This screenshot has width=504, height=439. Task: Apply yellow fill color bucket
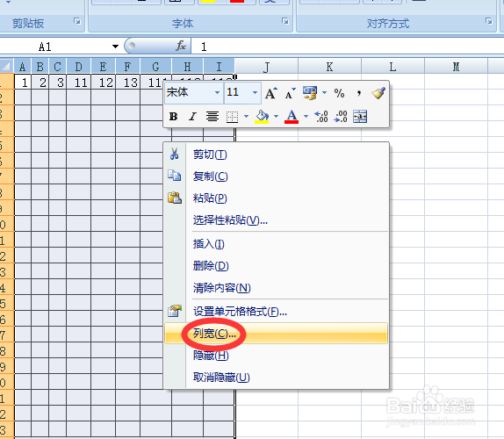point(262,117)
